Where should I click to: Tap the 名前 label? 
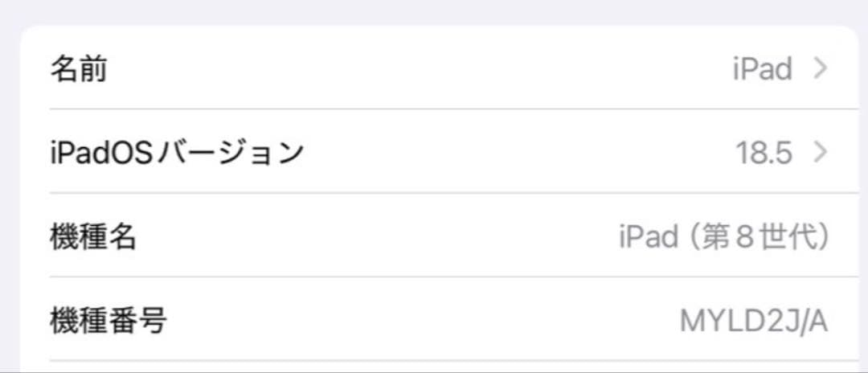pos(78,69)
